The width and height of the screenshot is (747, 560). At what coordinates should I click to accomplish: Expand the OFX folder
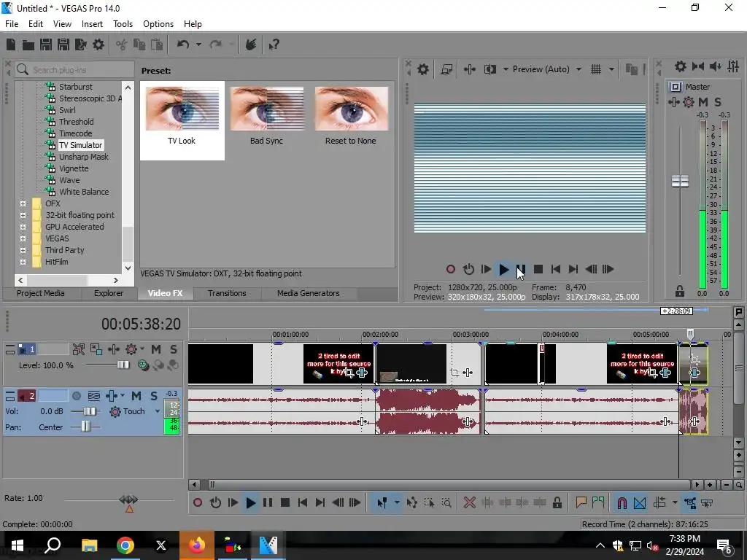[x=23, y=204]
